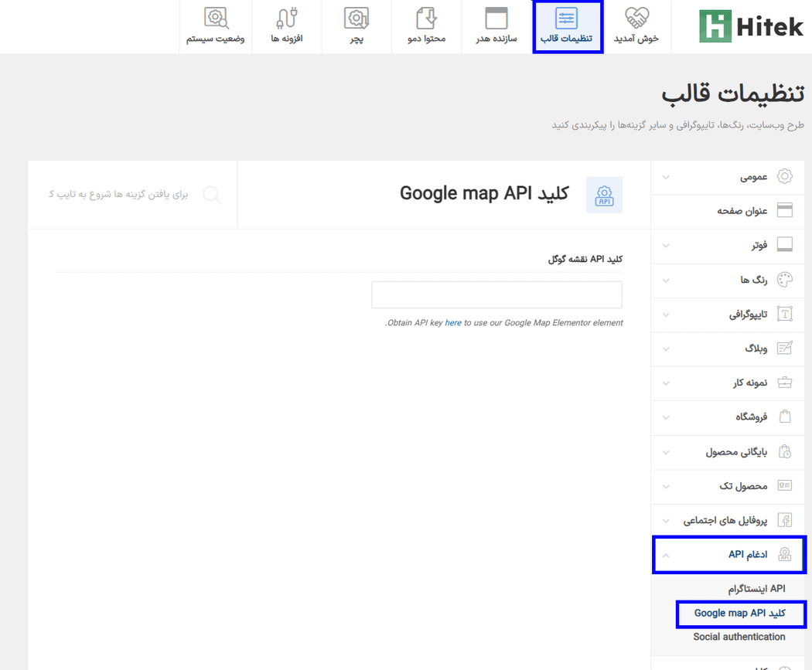812x670 pixels.
Task: Switch to the محتوا دمو tab
Action: pos(426,27)
